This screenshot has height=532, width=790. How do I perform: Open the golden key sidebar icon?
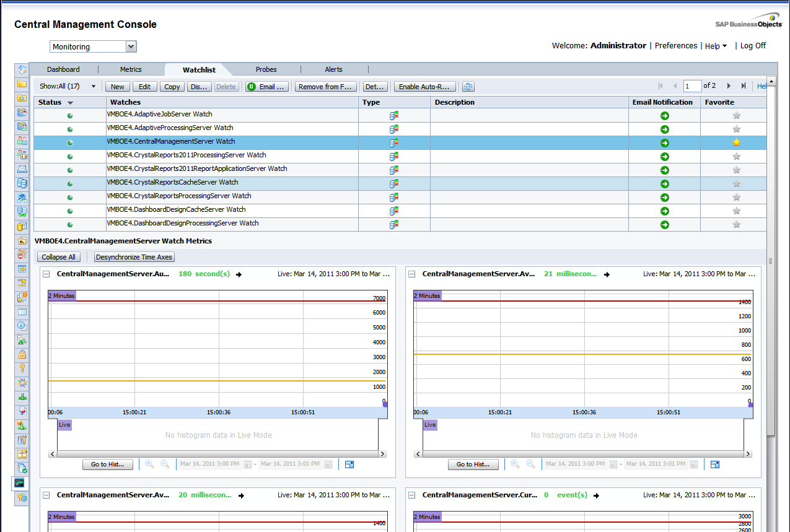22,368
